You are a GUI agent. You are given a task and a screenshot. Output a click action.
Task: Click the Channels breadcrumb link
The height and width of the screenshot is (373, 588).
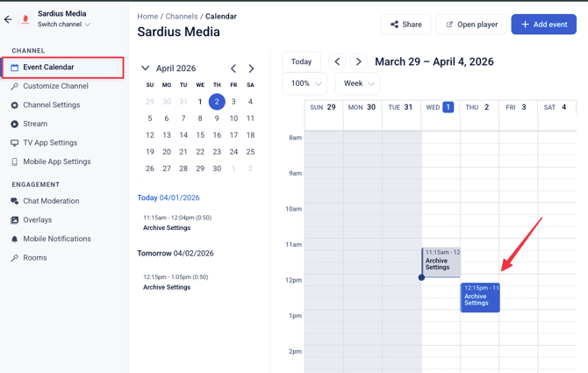point(182,17)
